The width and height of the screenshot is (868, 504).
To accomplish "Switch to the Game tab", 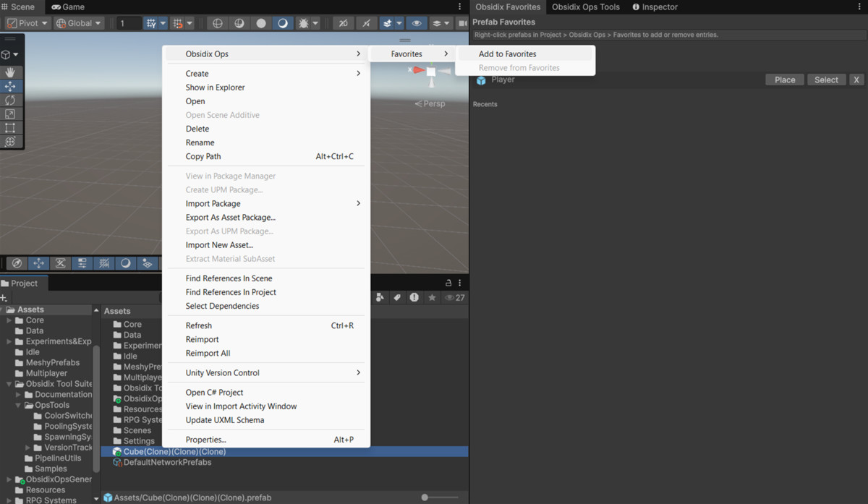I will coord(68,7).
